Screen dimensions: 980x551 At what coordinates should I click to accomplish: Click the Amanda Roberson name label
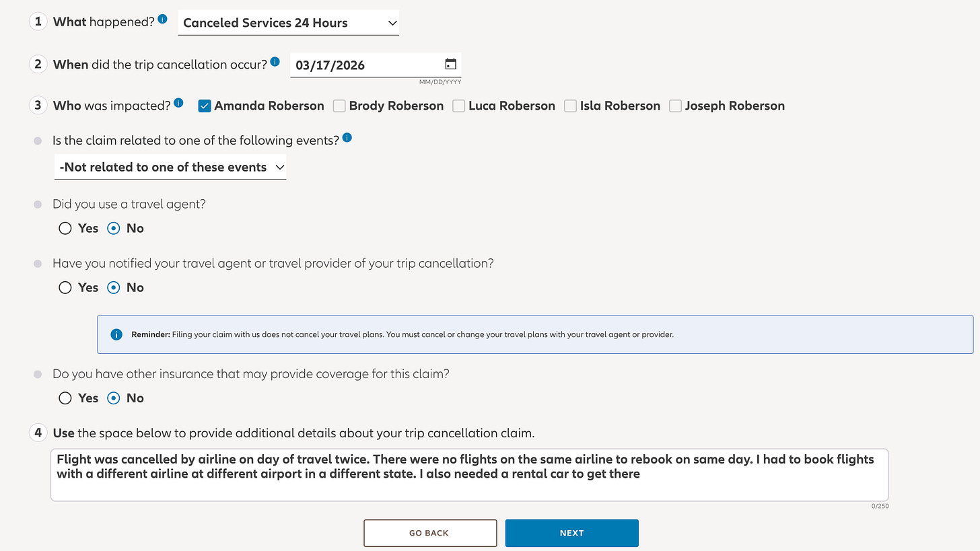pos(269,106)
